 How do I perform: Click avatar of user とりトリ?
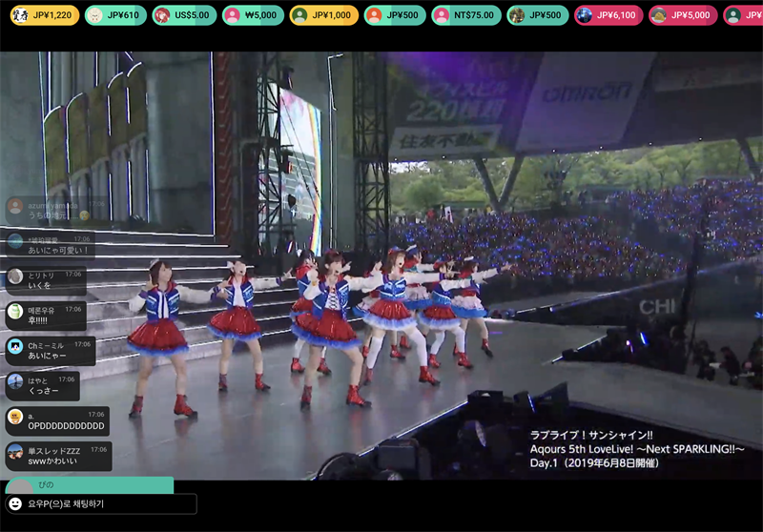(x=15, y=277)
